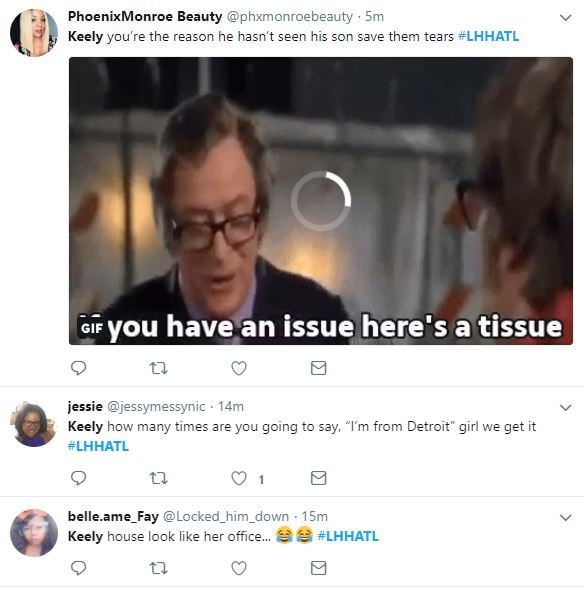Open PhoenixMonroe Beauty's profile avatar
Screen dimensions: 584x590
point(34,33)
